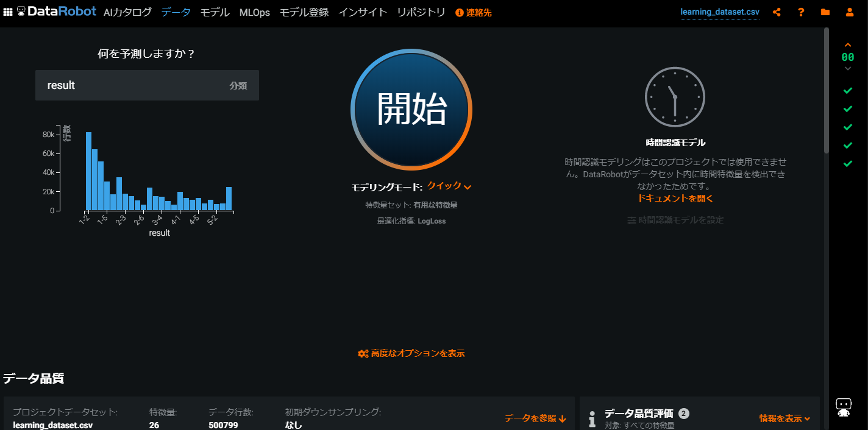
Task: Open the モデリングモード クイック dropdown
Action: pyautogui.click(x=449, y=186)
